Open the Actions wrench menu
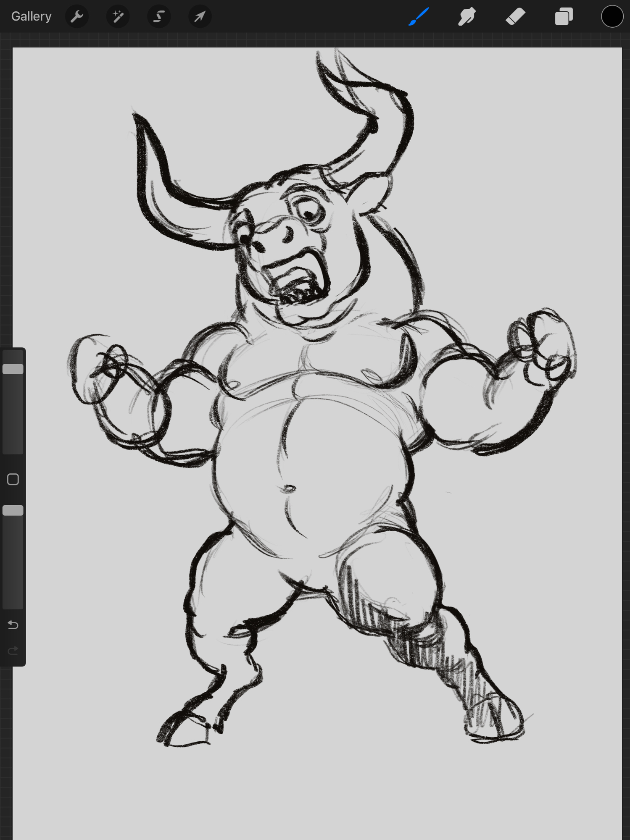630x840 pixels. (77, 16)
